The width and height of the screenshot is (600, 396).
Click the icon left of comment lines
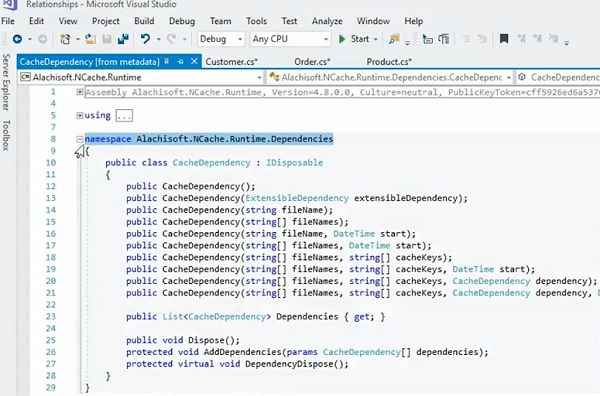(x=444, y=39)
